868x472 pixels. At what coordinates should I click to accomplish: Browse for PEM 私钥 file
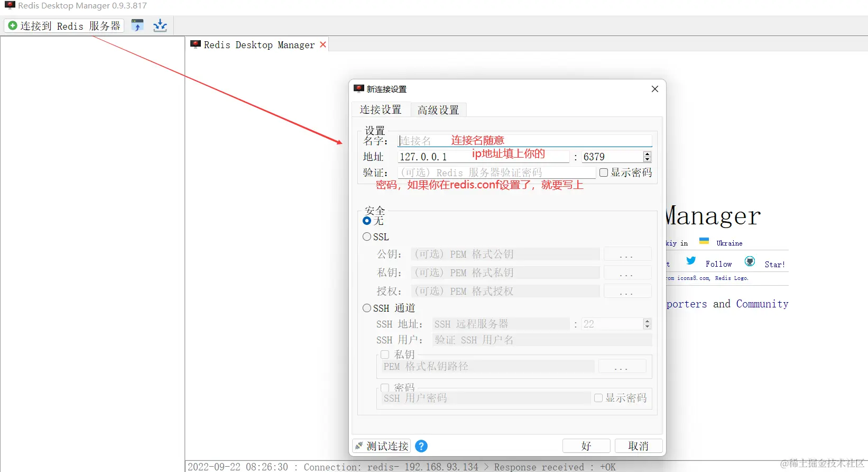click(627, 273)
